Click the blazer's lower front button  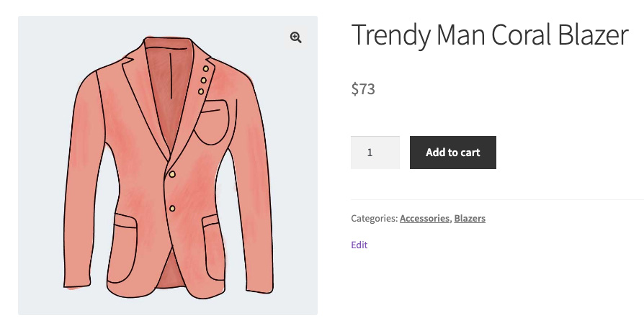[172, 209]
